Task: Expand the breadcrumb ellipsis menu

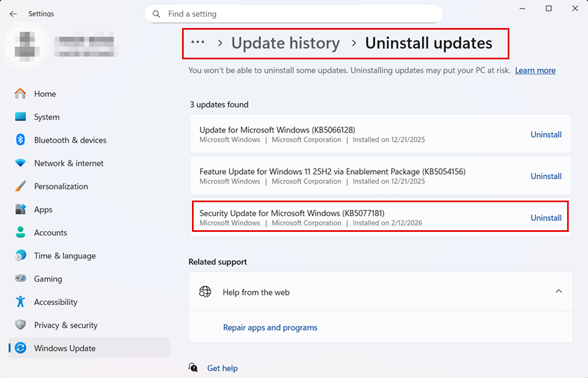Action: point(197,43)
